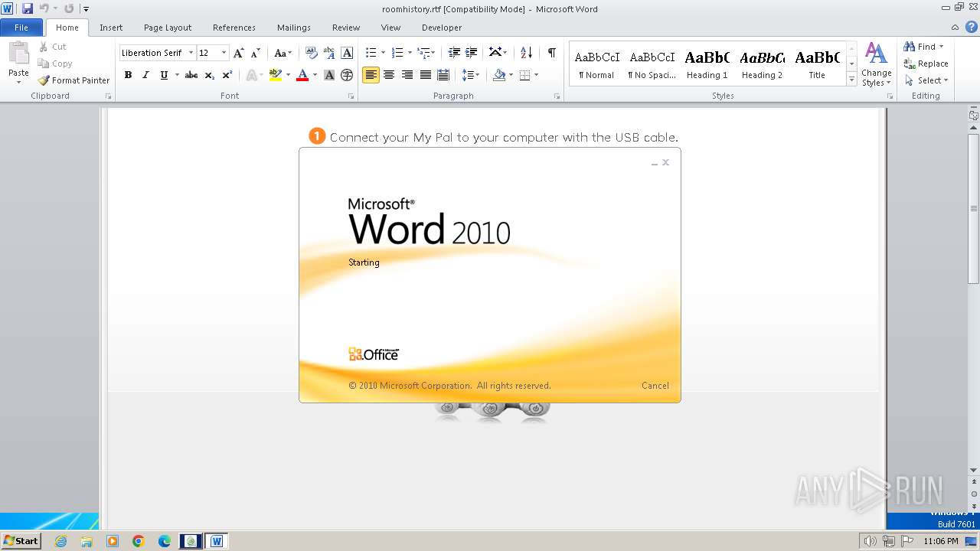980x551 pixels.
Task: Click the Windows Start button
Action: tap(21, 541)
